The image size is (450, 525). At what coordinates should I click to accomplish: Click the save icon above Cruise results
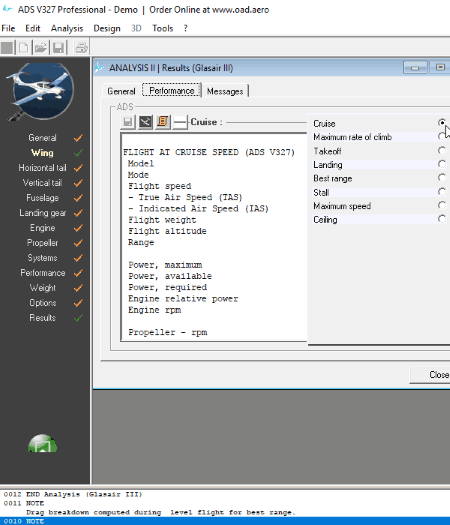[x=128, y=122]
